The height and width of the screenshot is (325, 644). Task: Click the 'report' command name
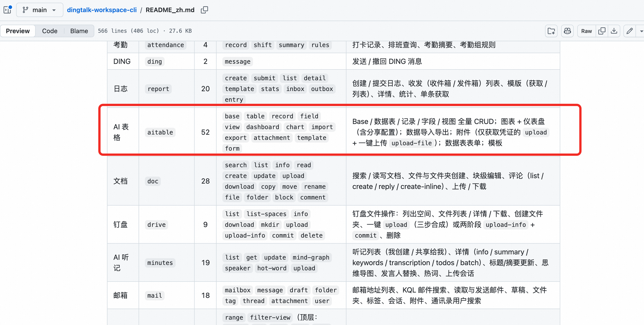[x=158, y=89]
